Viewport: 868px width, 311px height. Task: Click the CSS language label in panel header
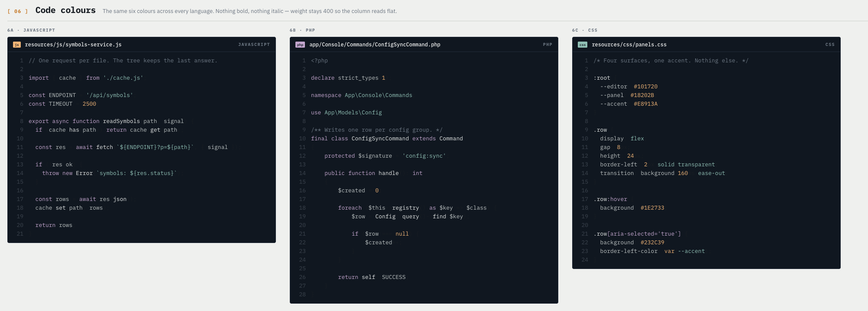830,45
